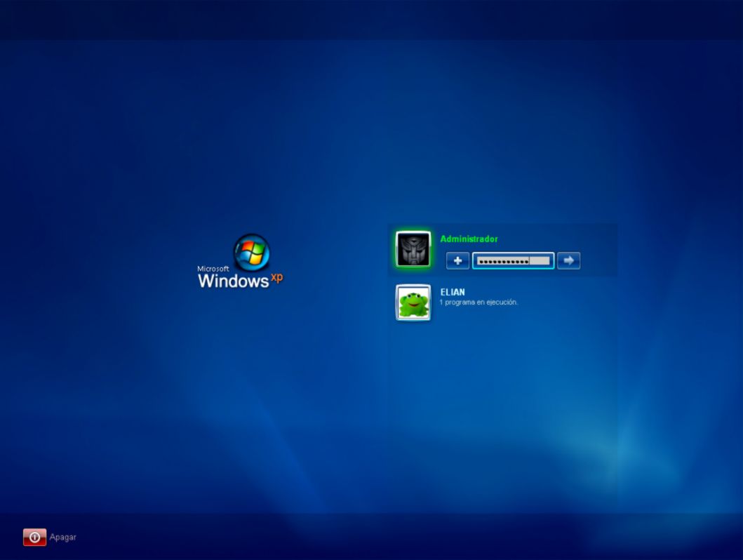Screen dimensions: 743x560
Task: Click the Windows XP logo
Action: [x=243, y=260]
